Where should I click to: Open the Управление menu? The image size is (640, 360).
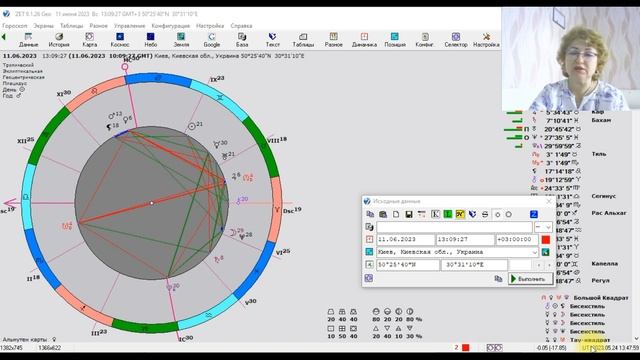[129, 26]
